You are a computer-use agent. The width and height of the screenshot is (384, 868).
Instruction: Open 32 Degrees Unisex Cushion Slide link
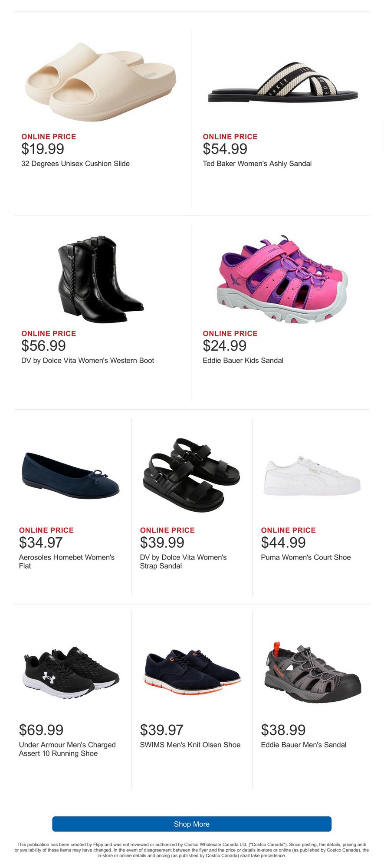[75, 164]
